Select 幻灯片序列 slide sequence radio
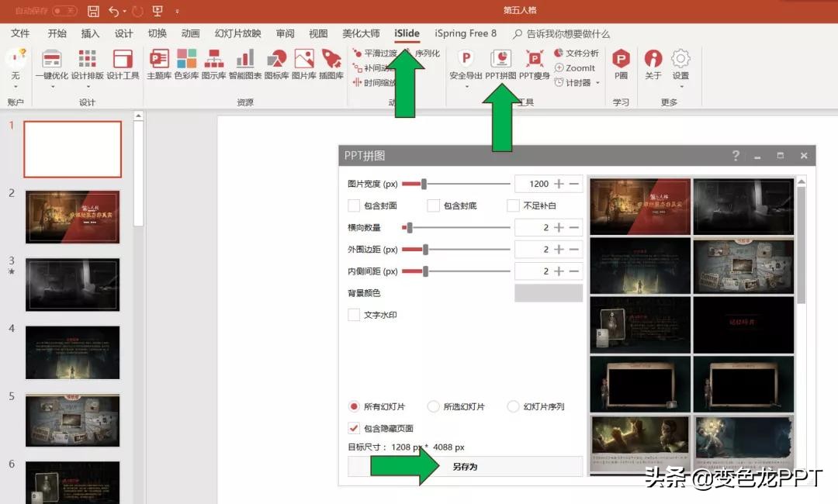 (513, 406)
